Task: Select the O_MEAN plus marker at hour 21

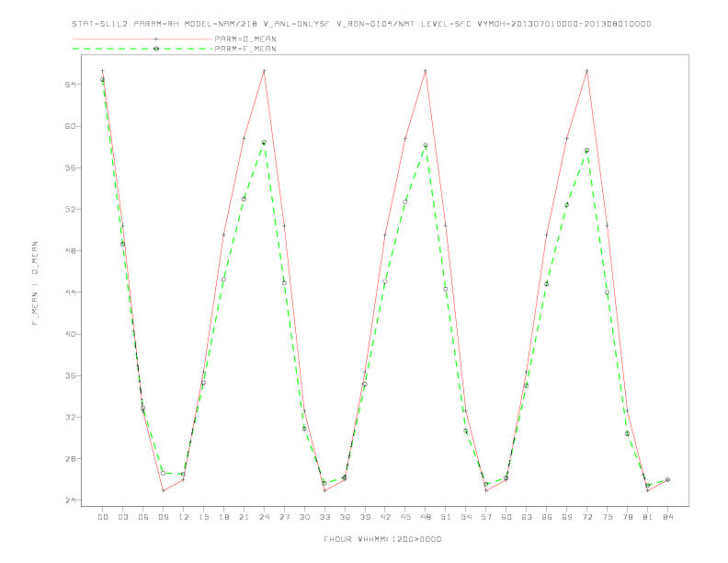Action: 244,138
